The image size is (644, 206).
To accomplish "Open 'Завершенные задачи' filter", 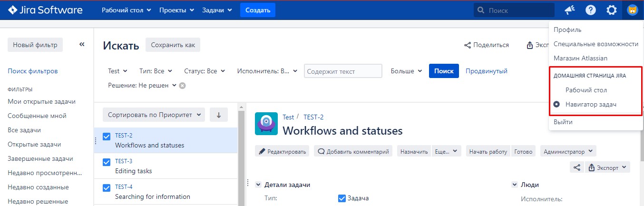I will (x=40, y=158).
